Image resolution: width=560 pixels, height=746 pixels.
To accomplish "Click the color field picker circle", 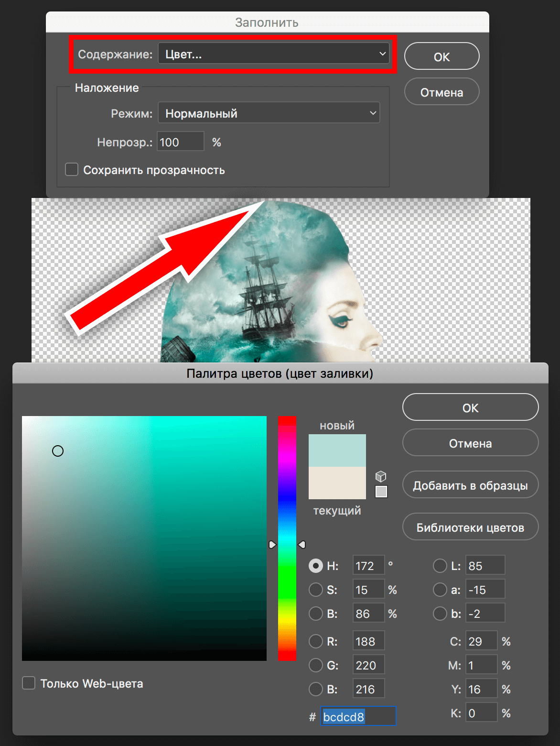I will [58, 451].
